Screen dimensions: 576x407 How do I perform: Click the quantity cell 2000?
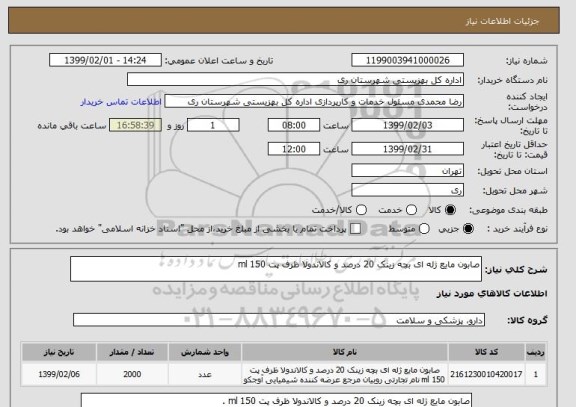click(x=132, y=374)
